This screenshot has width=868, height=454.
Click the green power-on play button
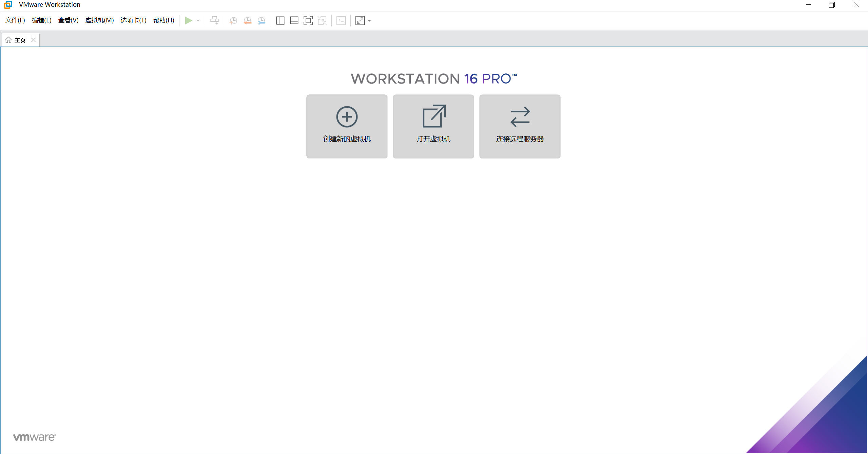click(188, 21)
